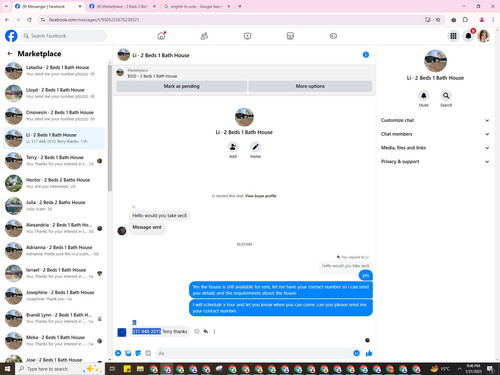Open Meka 2 Beds 1 Bath House chat
Screen dimensions: 500x375
tap(54, 341)
